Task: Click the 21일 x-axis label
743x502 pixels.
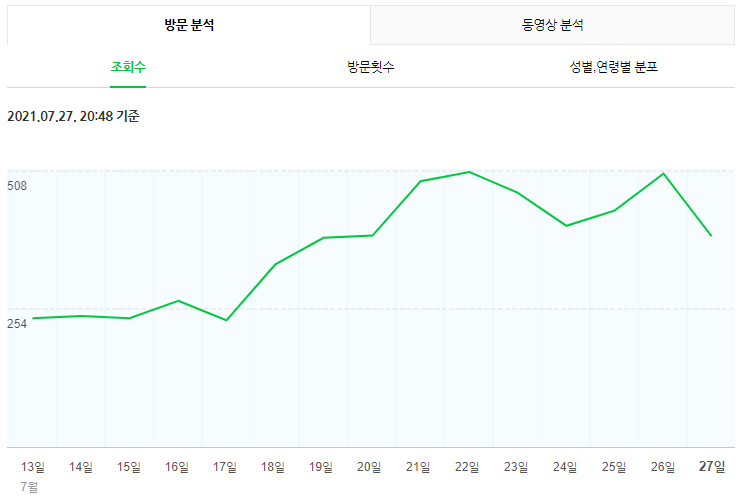Action: 417,467
